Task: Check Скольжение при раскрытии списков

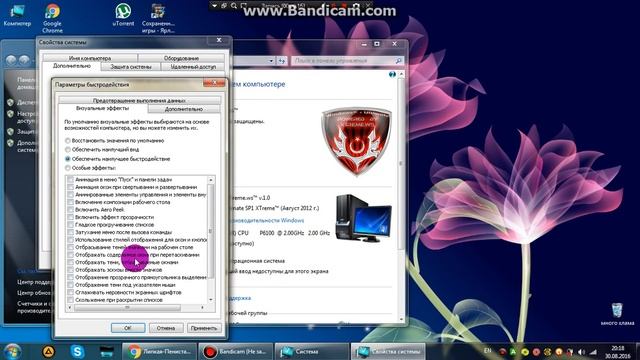Action: [71, 300]
